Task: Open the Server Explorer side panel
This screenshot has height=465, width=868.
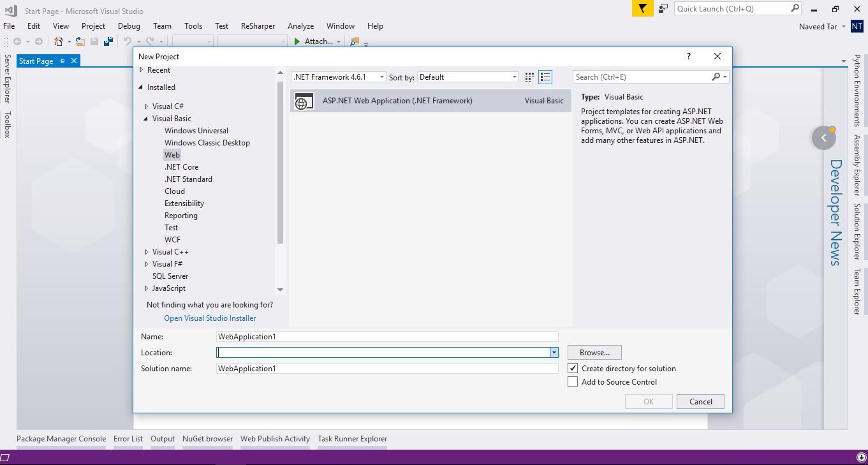Action: [x=8, y=78]
